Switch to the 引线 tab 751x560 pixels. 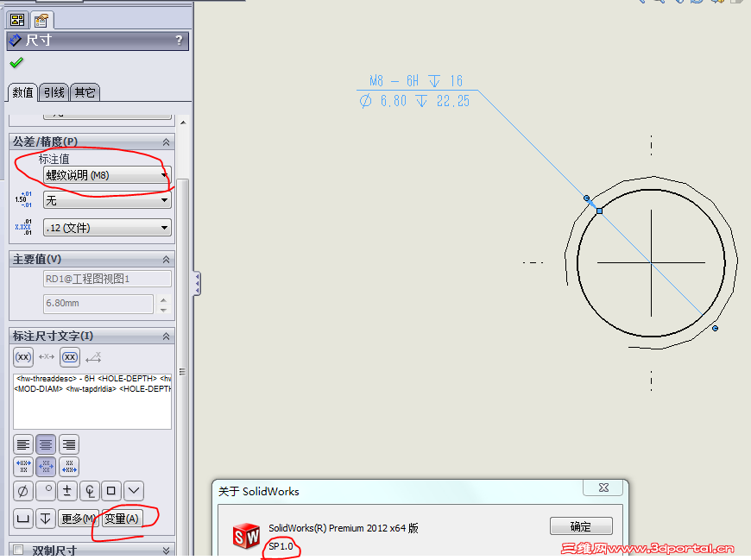click(x=54, y=92)
